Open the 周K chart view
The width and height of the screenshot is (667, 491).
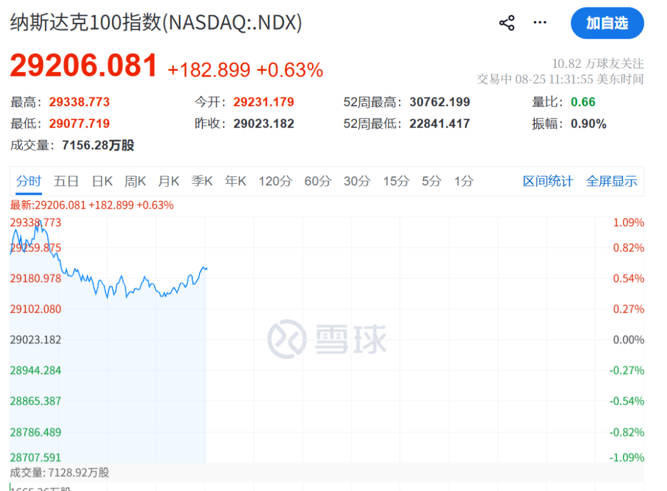point(135,181)
